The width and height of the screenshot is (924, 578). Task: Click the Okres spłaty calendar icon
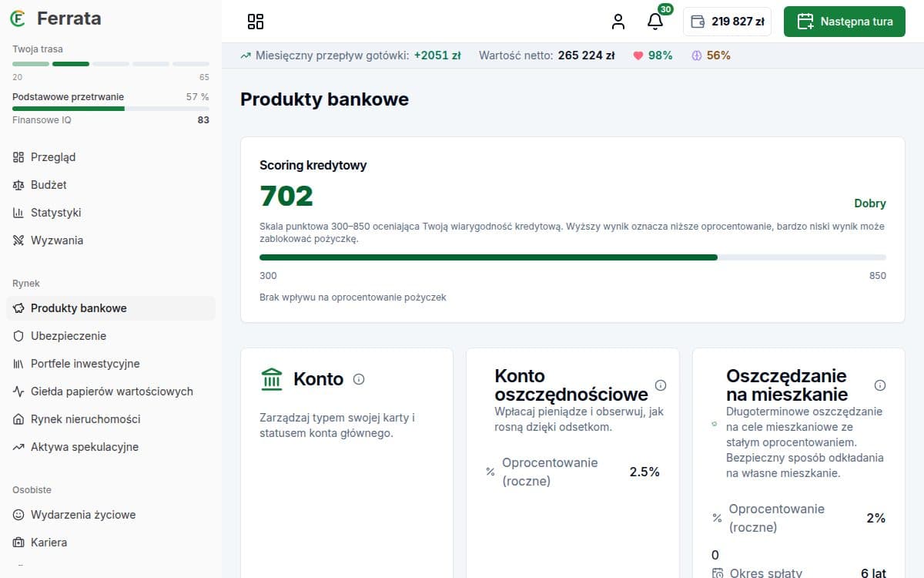[x=718, y=573]
